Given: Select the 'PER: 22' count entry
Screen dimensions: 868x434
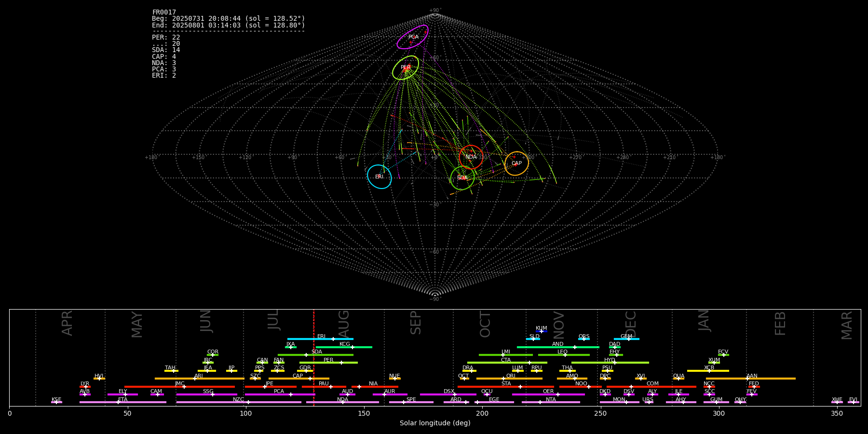Looking at the screenshot, I should click(166, 38).
